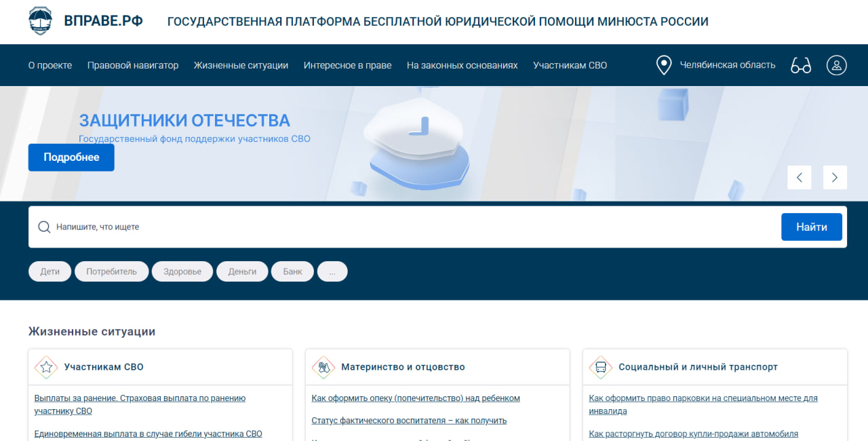Image resolution: width=868 pixels, height=441 pixels.
Task: Select the Здоровье tag chip
Action: click(182, 271)
